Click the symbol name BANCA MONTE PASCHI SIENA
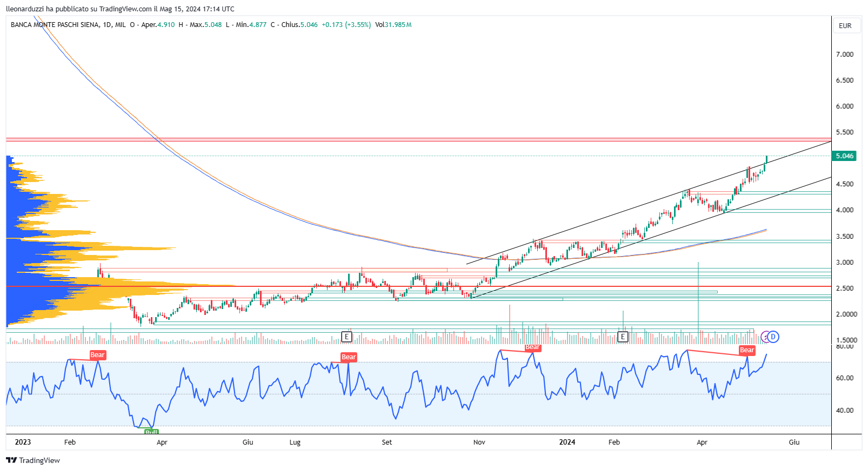The image size is (868, 470). 55,25
